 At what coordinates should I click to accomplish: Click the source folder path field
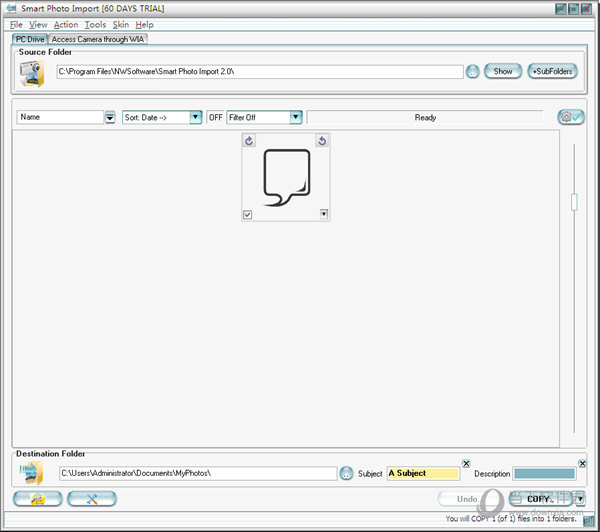coord(260,72)
